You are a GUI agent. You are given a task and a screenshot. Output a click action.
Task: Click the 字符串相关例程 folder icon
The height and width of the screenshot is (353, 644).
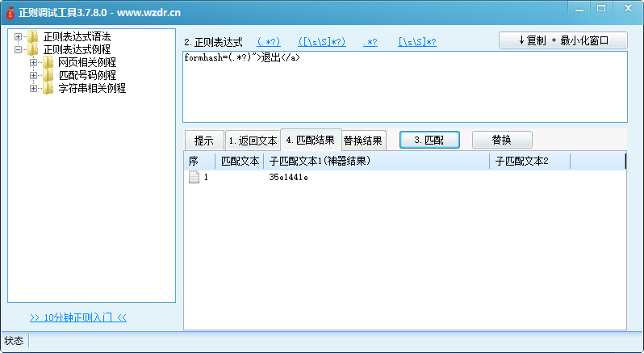(x=48, y=89)
